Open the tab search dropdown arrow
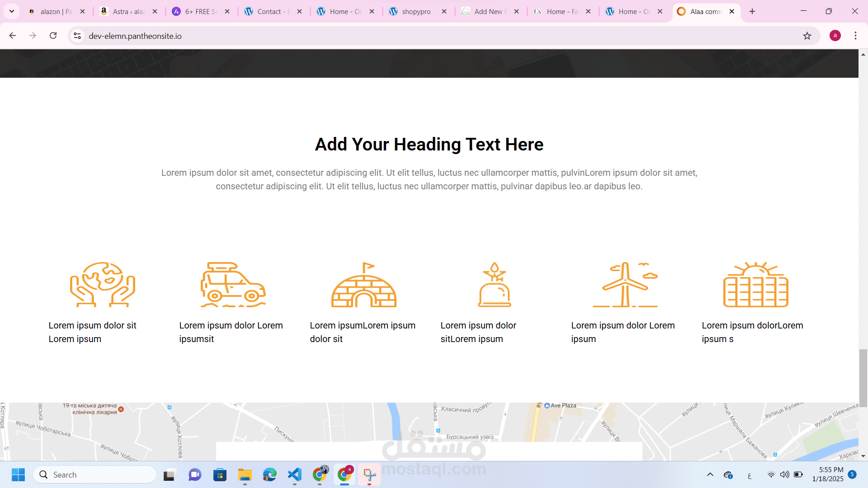 pos(12,11)
